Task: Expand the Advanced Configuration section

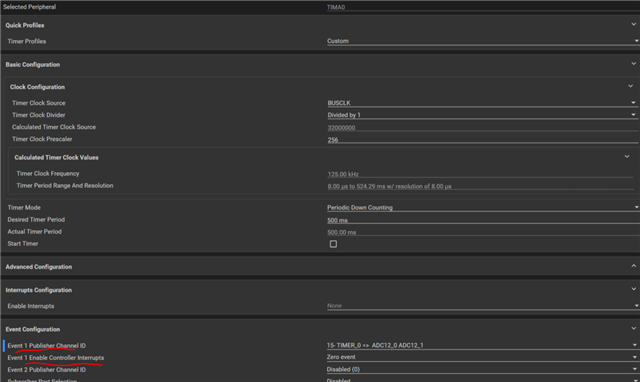Action: coord(633,266)
